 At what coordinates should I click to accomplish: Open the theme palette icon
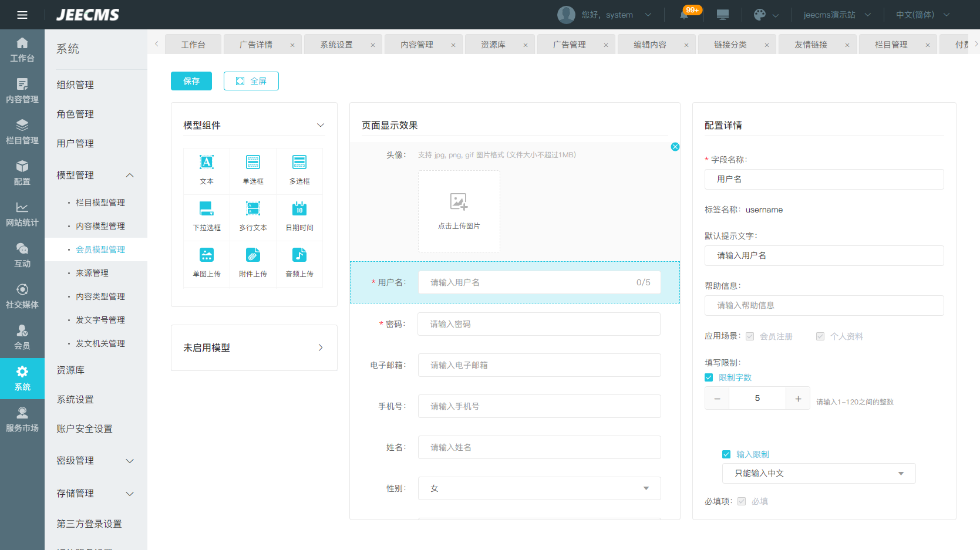[760, 15]
